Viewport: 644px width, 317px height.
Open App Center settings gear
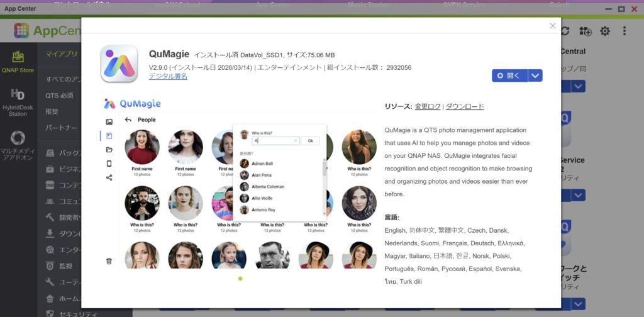tap(605, 31)
